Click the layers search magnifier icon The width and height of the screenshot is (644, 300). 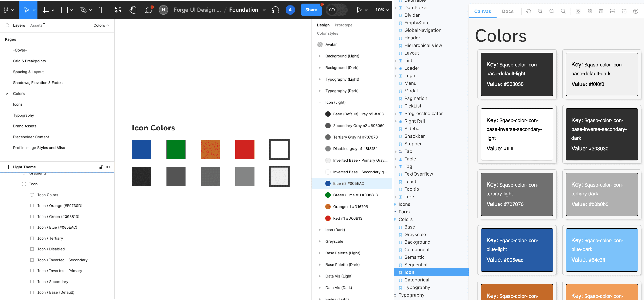point(8,25)
